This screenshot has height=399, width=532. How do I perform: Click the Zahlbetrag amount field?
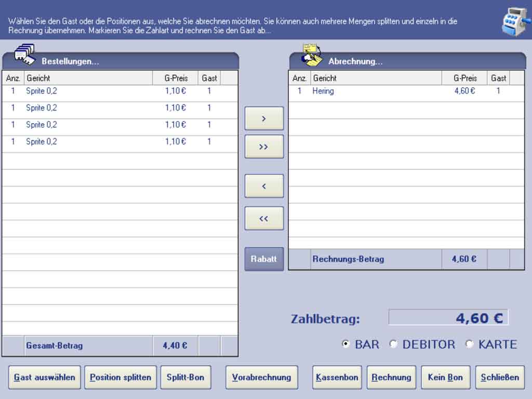click(448, 317)
